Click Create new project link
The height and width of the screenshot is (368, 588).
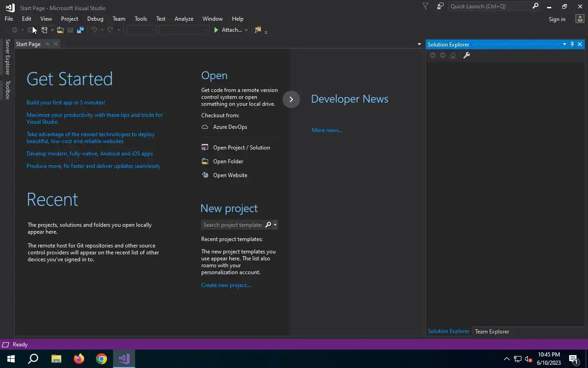click(x=226, y=285)
